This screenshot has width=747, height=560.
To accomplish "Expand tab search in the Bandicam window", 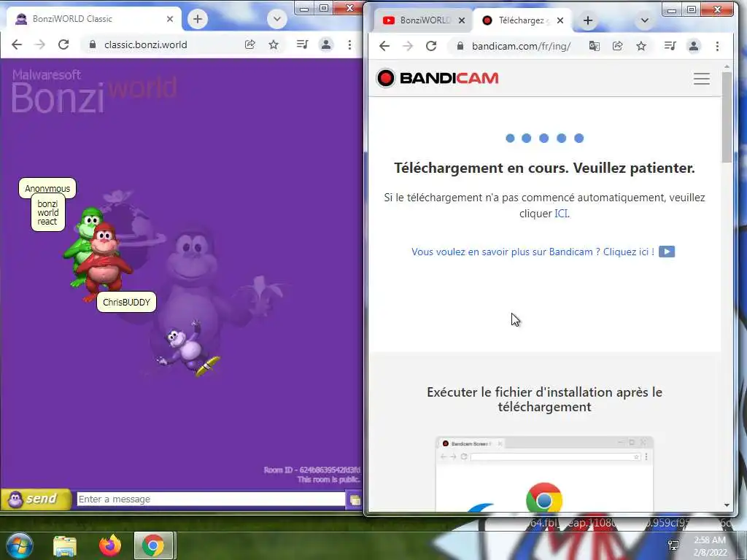I will click(x=645, y=20).
